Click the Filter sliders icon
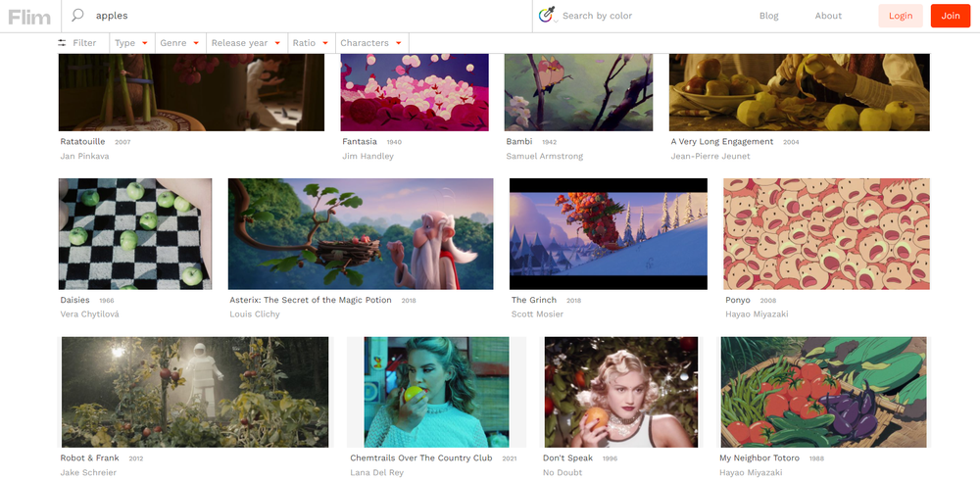The width and height of the screenshot is (980, 481). click(62, 43)
